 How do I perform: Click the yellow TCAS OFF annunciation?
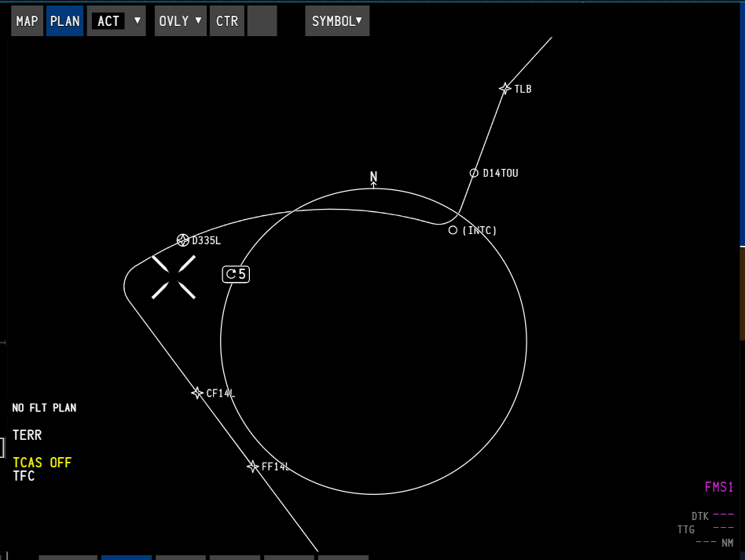click(42, 462)
